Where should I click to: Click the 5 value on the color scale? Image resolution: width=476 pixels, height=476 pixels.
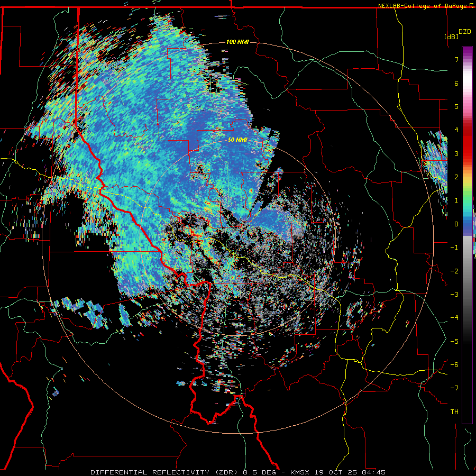(456, 106)
